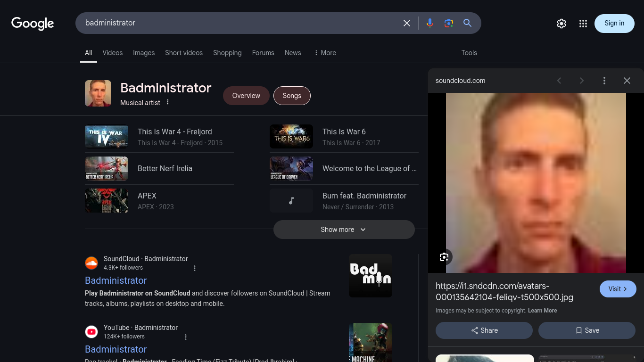Open the Google apps grid

click(x=583, y=24)
